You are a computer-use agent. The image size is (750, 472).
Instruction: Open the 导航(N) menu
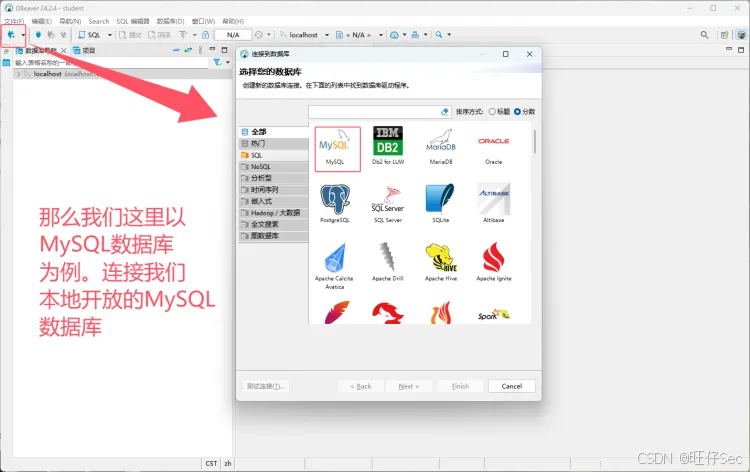click(70, 22)
